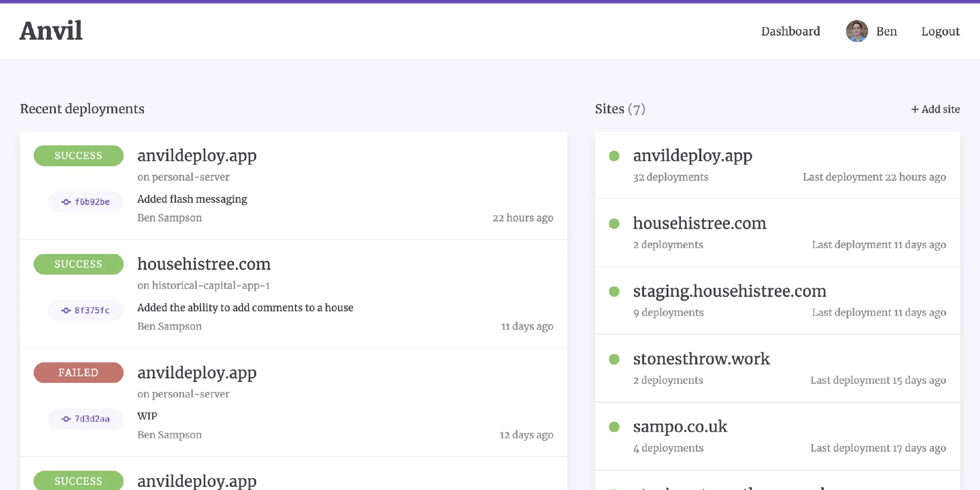Screen dimensions: 980x490
Task: Click commit icon beside f6b92be
Action: 66,202
